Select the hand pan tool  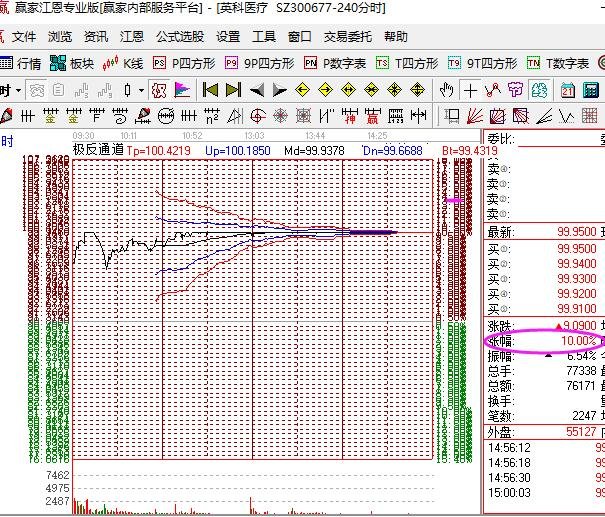pyautogui.click(x=446, y=90)
